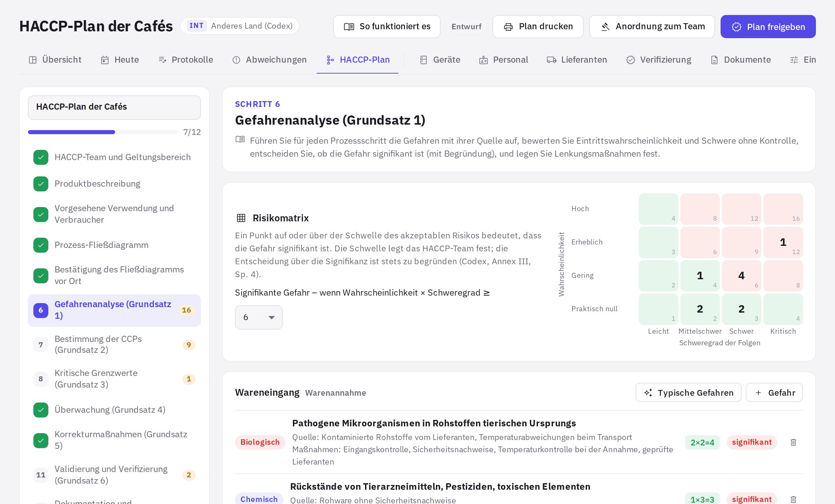Click Anordnung zum Team button

pos(652,27)
